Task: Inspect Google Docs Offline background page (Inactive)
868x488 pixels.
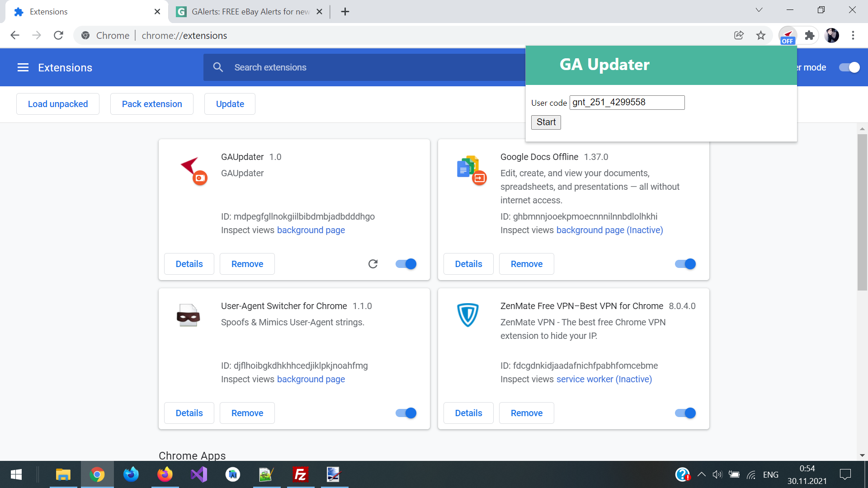Action: click(x=610, y=230)
